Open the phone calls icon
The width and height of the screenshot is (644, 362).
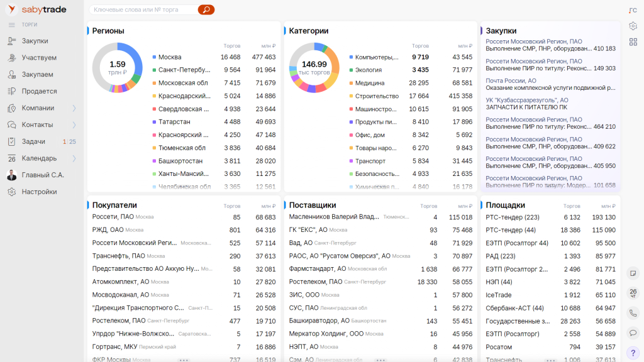click(x=633, y=312)
